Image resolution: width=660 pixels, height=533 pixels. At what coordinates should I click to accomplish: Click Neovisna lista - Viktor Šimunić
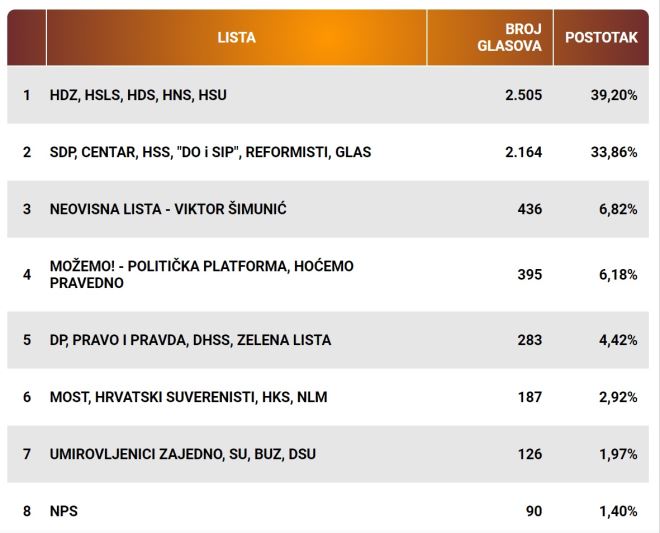(160, 210)
